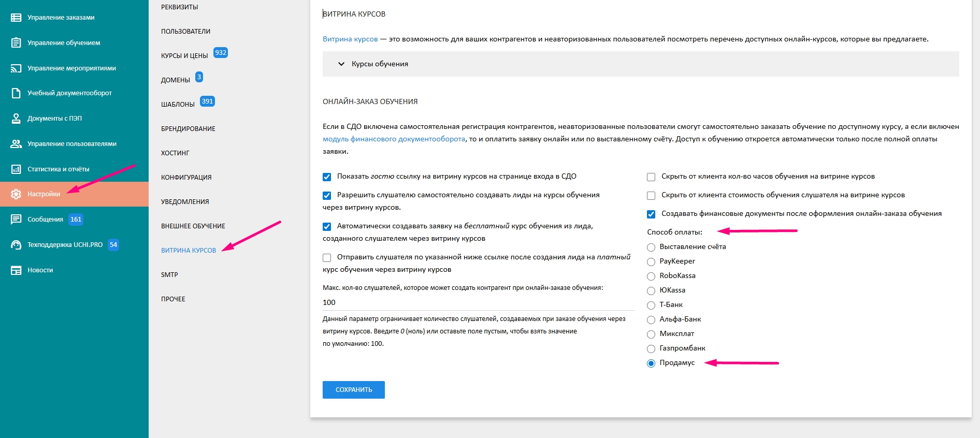Screen dimensions: 980x438
Task: Open the Прочее settings tab
Action: tap(173, 299)
